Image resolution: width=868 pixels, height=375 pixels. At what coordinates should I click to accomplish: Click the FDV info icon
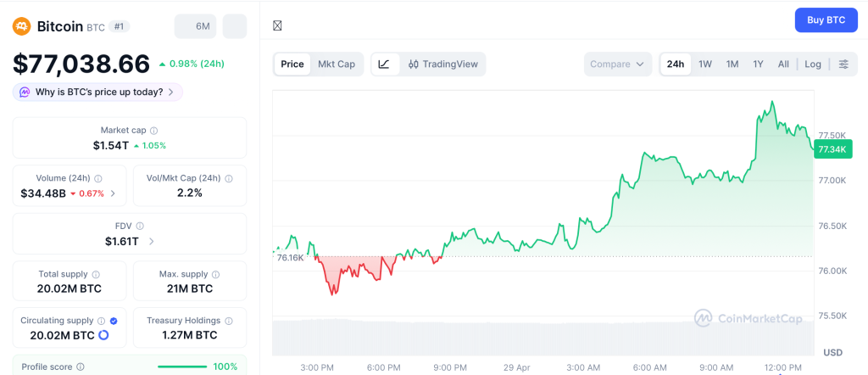pos(140,227)
